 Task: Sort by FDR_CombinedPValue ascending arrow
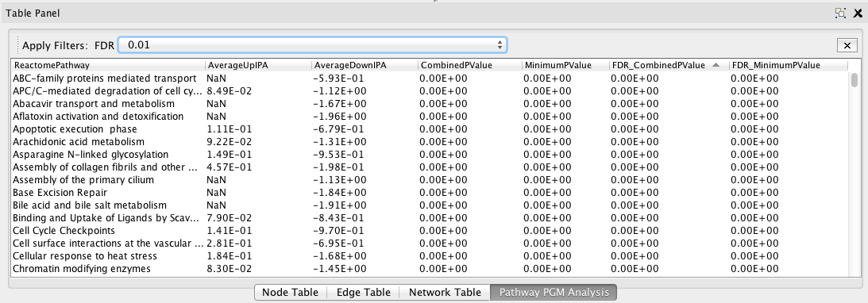point(716,65)
